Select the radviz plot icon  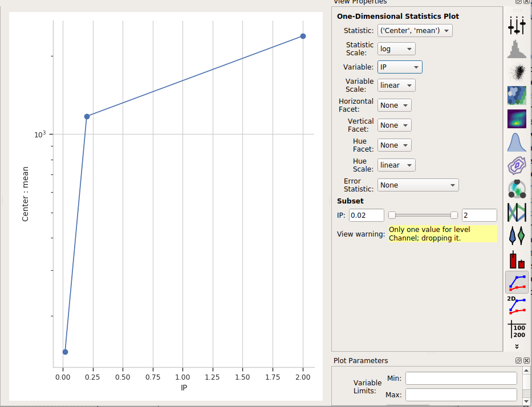tap(517, 189)
